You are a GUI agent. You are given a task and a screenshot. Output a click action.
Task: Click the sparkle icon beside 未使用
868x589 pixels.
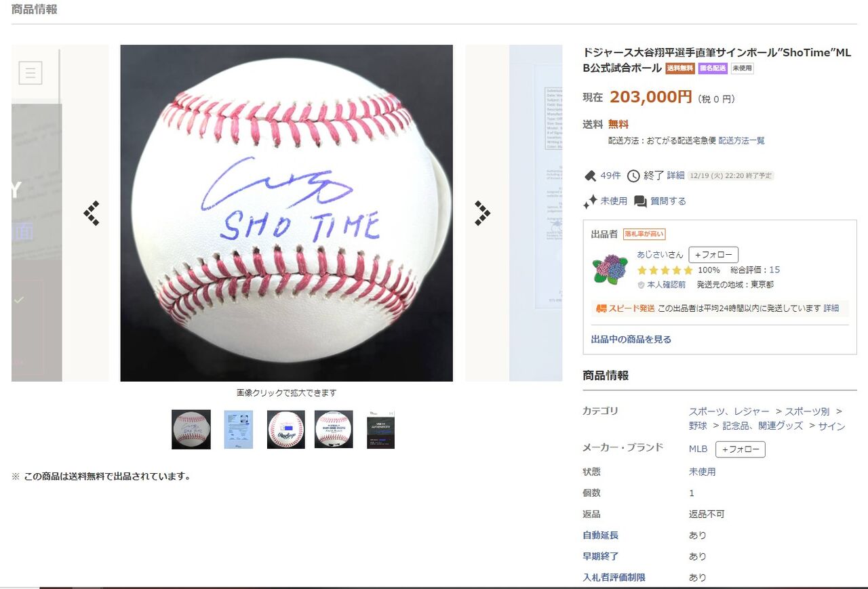pos(590,201)
